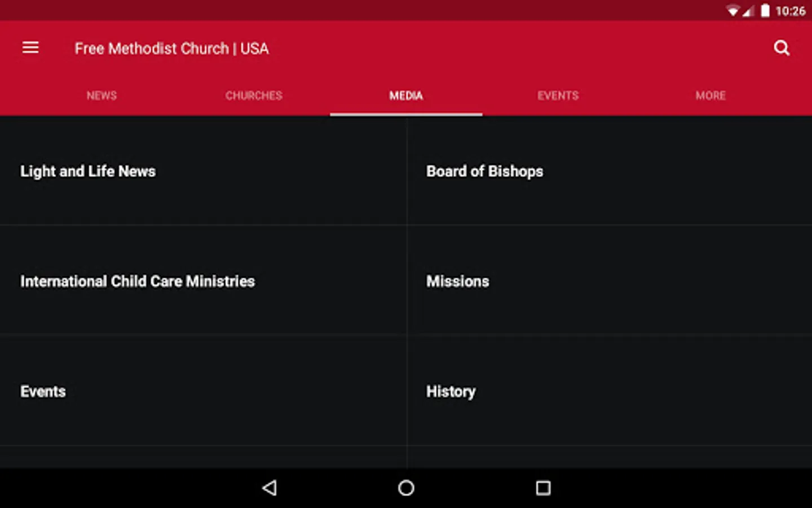Screen dimensions: 812x508
Task: Open Board of Bishops media
Action: pyautogui.click(x=610, y=171)
